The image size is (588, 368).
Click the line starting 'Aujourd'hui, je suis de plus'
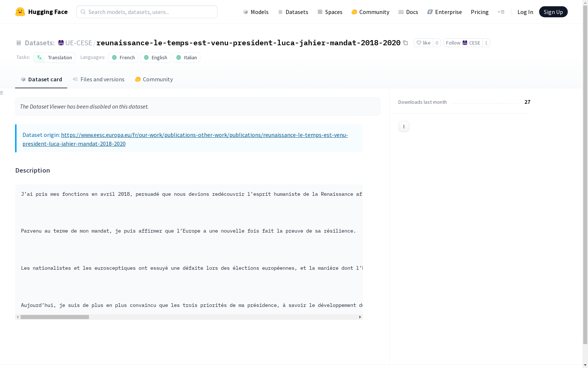click(x=191, y=305)
